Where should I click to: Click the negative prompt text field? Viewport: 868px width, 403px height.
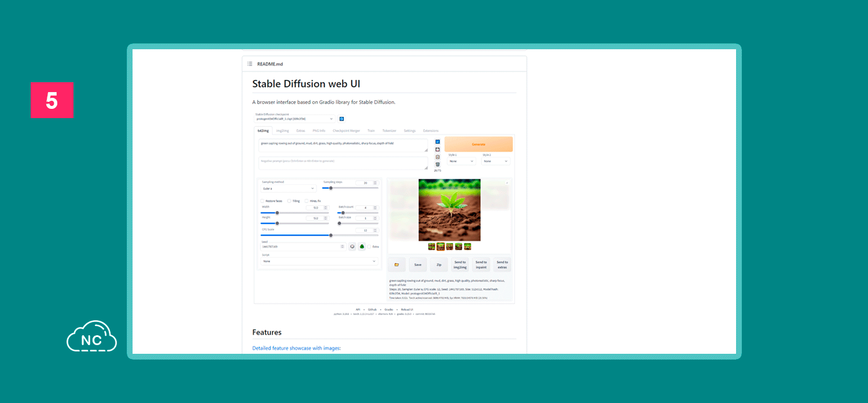(x=343, y=163)
